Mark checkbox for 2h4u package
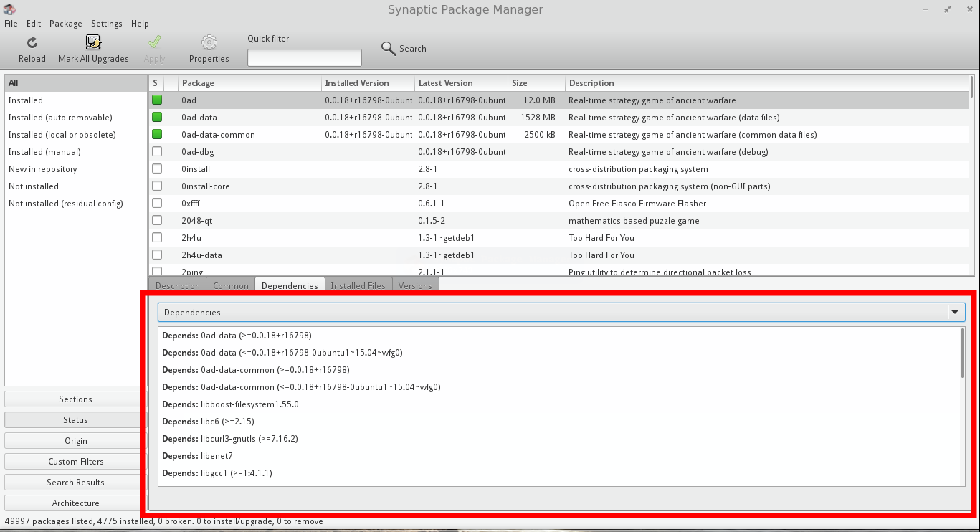 (157, 238)
